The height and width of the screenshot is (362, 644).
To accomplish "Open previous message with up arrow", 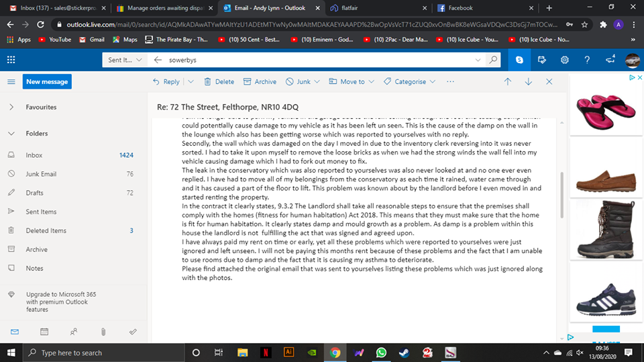I will [x=508, y=81].
